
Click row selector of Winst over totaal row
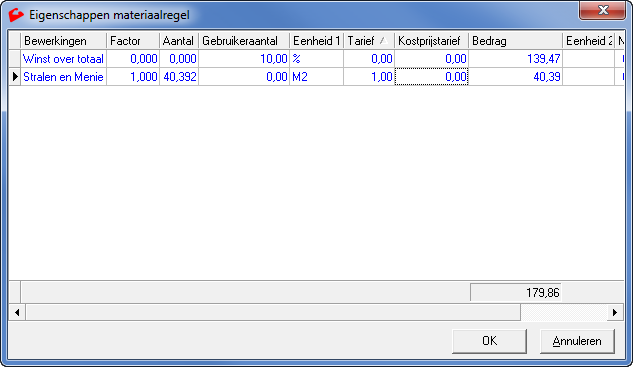15,59
